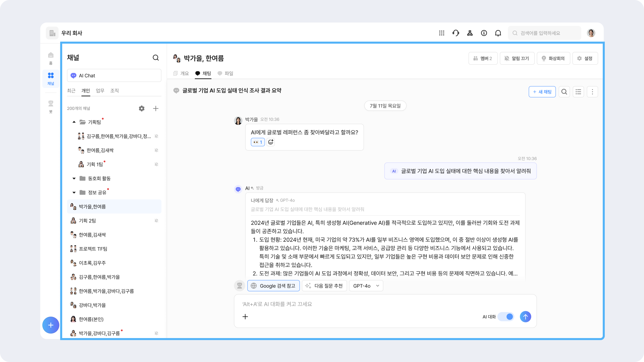
Task: Switch to the 파일 tab
Action: [x=225, y=73]
